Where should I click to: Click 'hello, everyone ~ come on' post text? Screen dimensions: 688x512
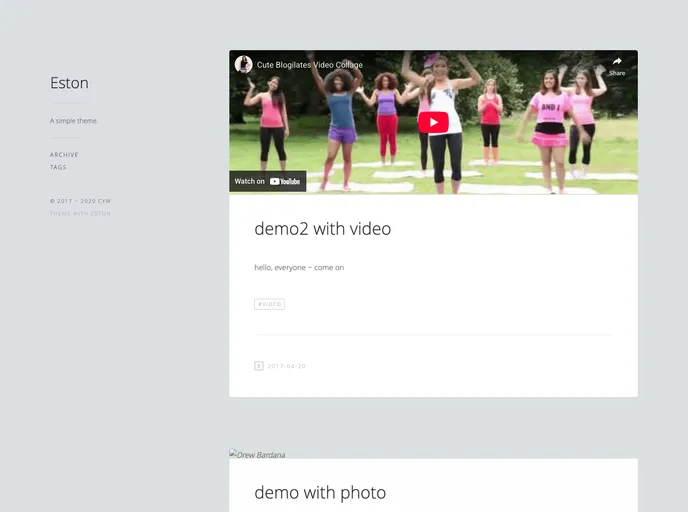pyautogui.click(x=299, y=267)
